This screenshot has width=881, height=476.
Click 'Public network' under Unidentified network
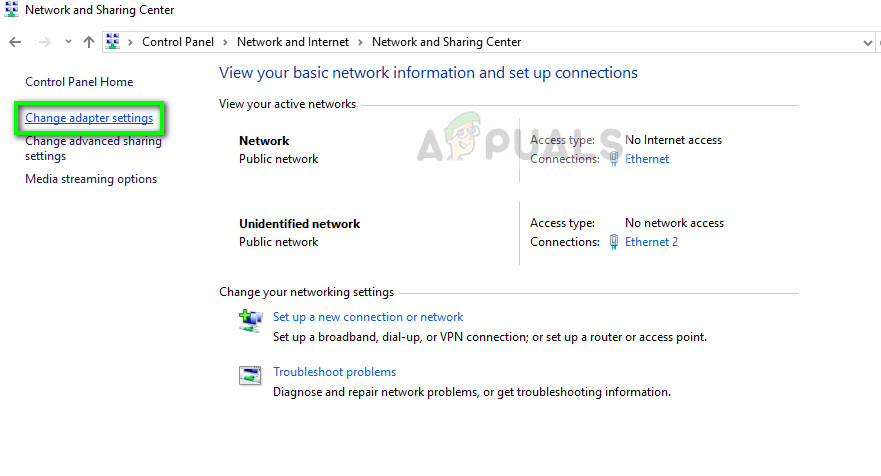click(x=278, y=242)
